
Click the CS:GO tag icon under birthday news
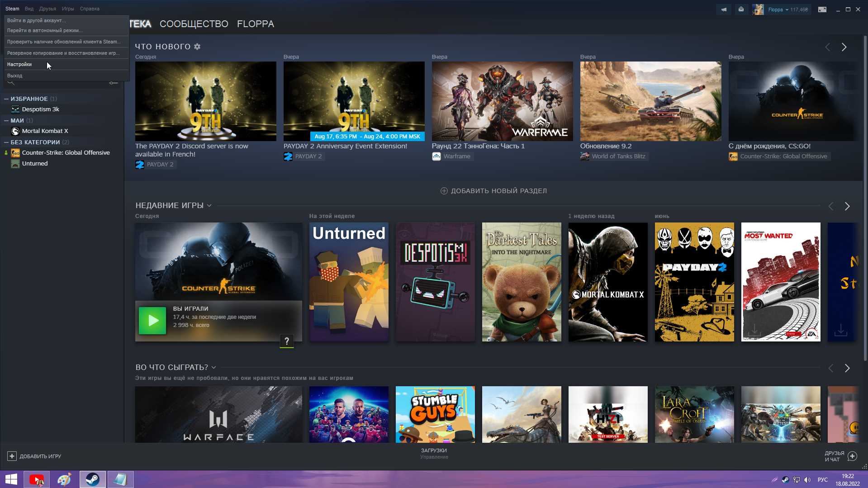[733, 156]
